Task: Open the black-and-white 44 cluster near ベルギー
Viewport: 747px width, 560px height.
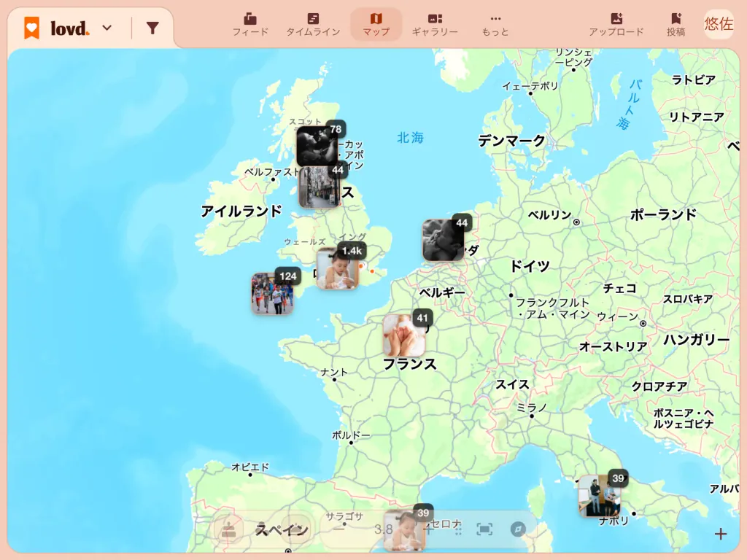Action: [443, 240]
